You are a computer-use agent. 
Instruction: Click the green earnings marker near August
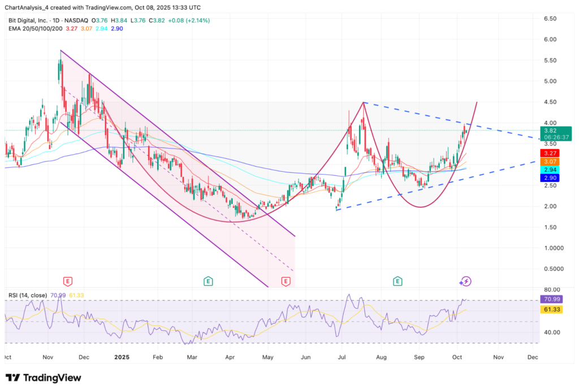(x=398, y=281)
